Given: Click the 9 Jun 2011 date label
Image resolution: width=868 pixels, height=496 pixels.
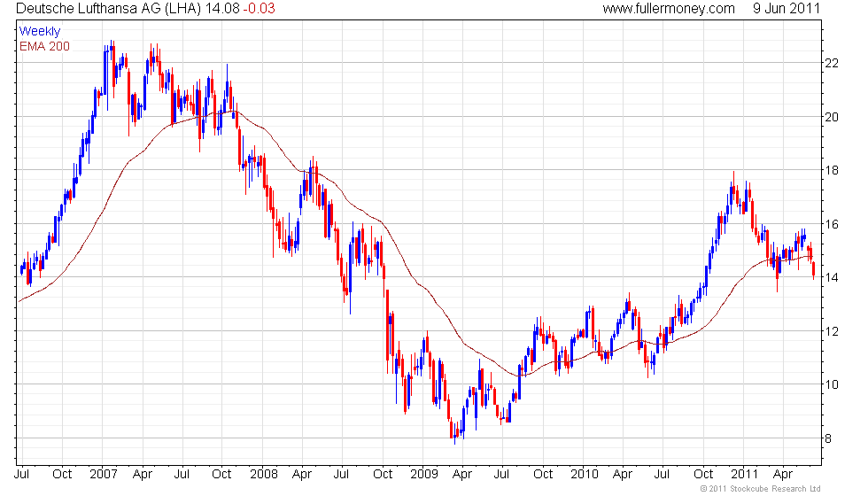Looking at the screenshot, I should pyautogui.click(x=787, y=9).
